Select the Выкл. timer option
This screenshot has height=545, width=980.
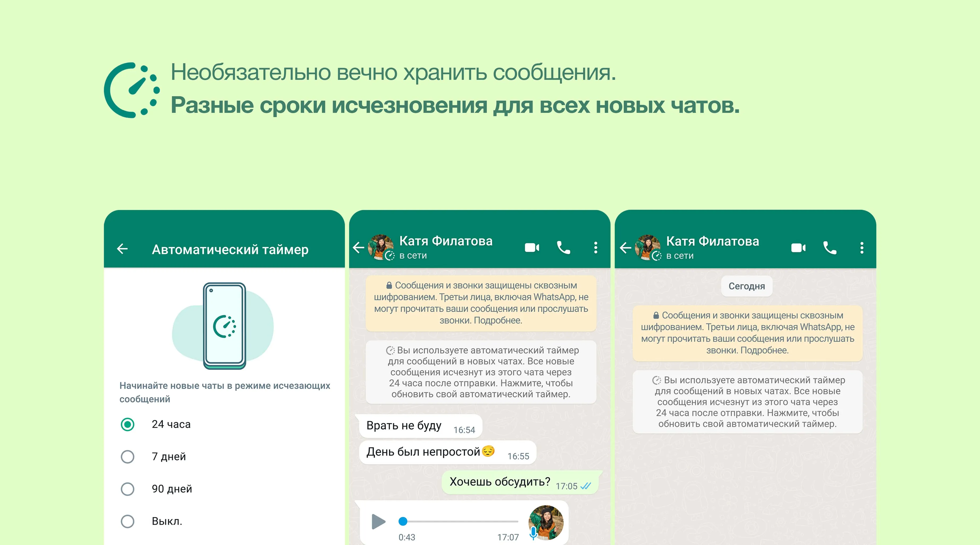pos(127,521)
